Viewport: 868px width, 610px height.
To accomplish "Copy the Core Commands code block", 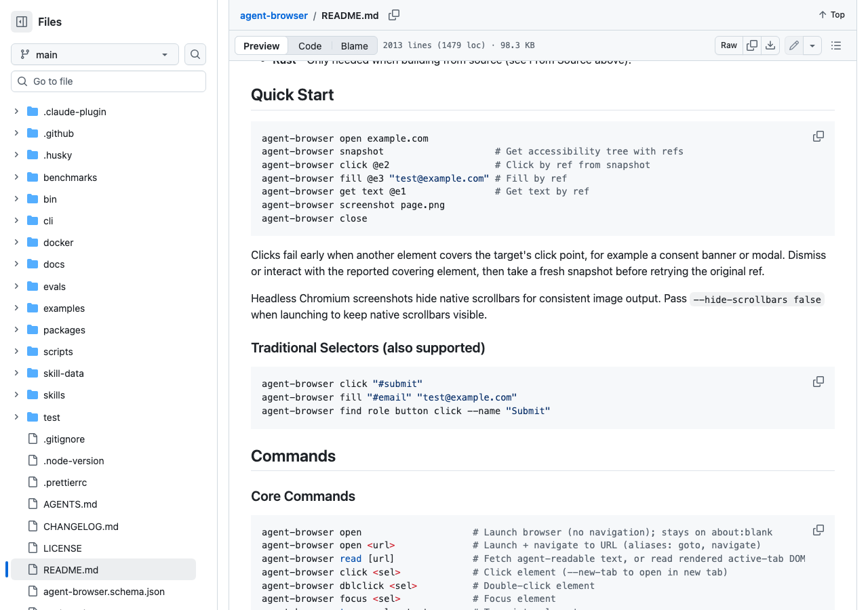I will tap(818, 530).
